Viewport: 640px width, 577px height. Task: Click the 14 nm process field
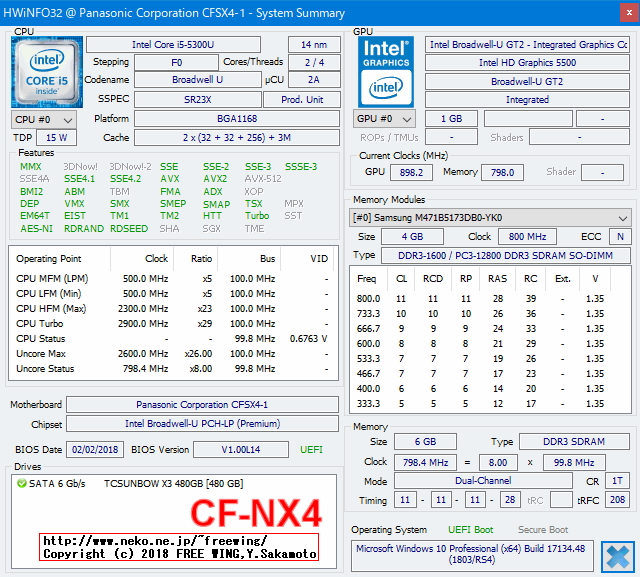(x=314, y=44)
